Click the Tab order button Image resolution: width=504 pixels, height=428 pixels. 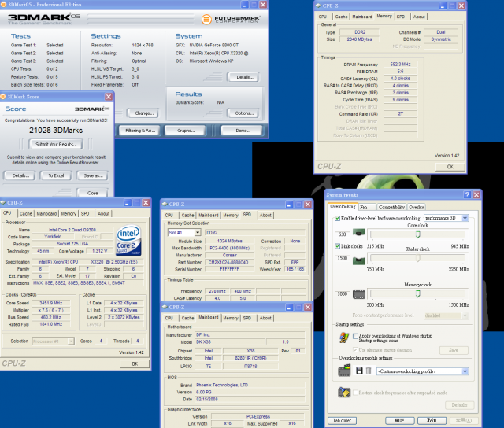click(x=342, y=420)
